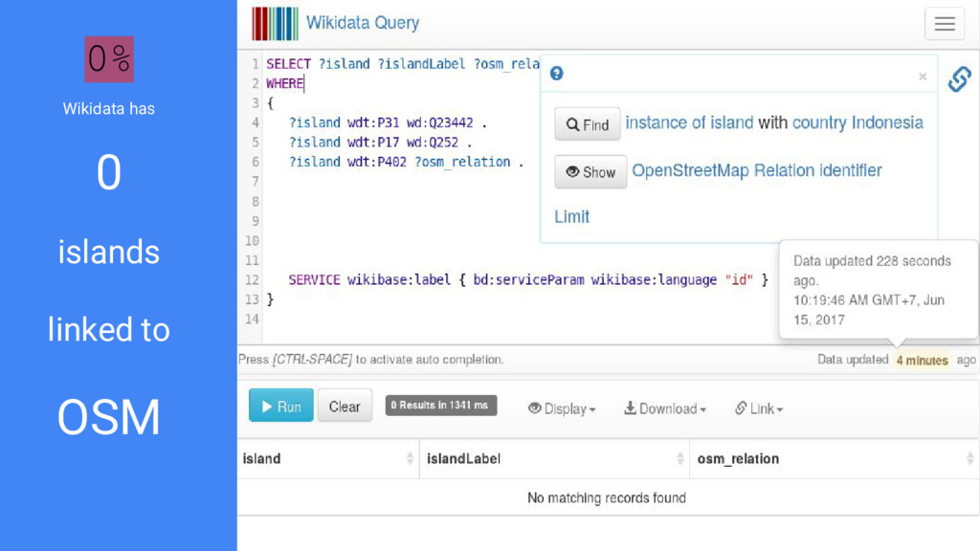Open 'OpenStreetMap Relation identifier' link
This screenshot has width=980, height=551.
pyautogui.click(x=757, y=170)
